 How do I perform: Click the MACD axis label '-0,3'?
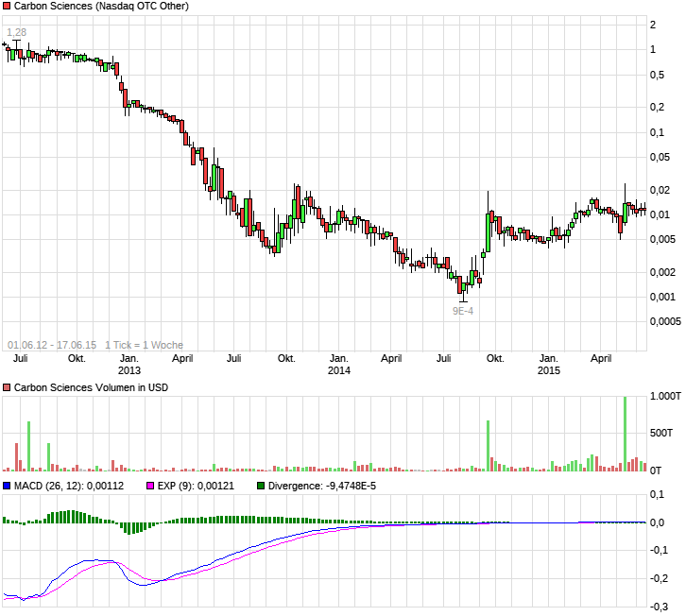(660, 607)
